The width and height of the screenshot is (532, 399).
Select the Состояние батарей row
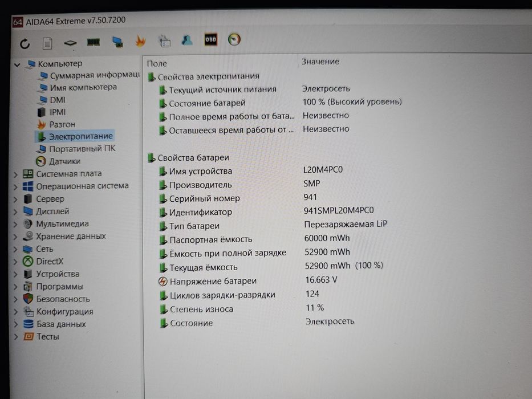tap(280, 103)
